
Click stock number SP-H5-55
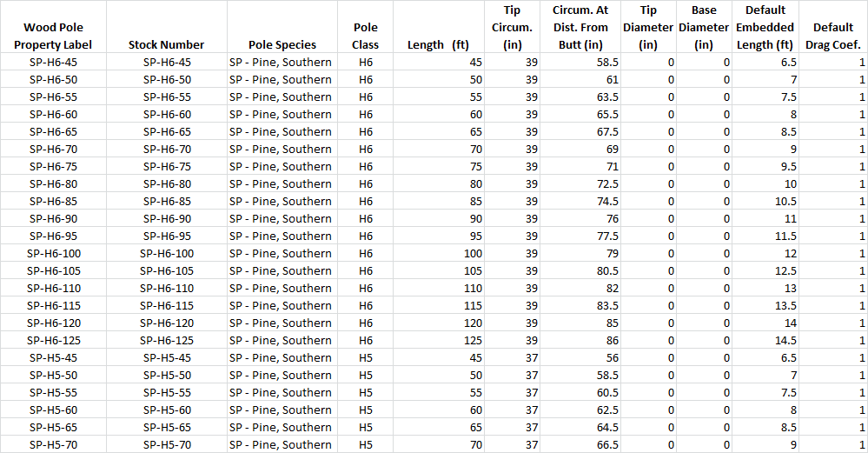tap(167, 393)
